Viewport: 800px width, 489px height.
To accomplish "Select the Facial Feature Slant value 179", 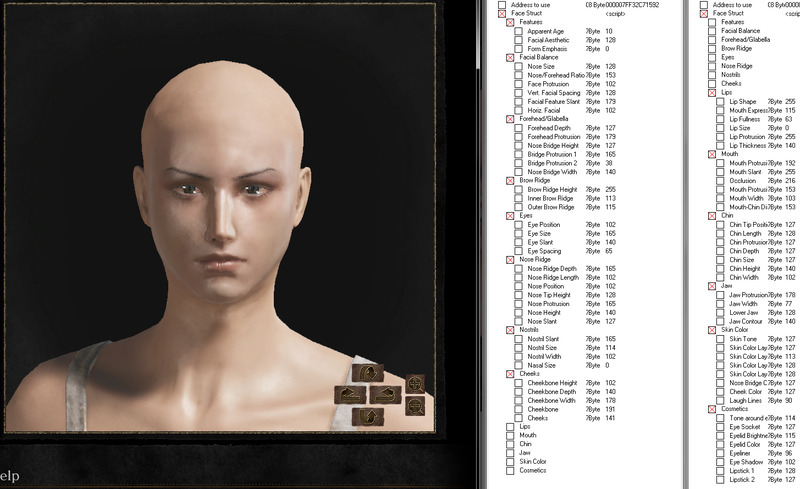I will tap(610, 102).
